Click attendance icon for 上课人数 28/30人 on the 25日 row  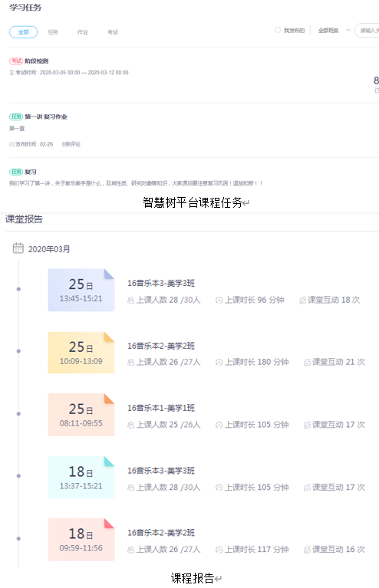tap(130, 300)
